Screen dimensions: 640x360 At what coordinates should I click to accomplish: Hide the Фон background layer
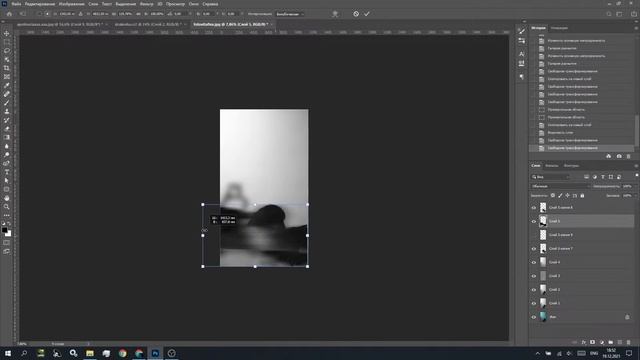tap(533, 317)
